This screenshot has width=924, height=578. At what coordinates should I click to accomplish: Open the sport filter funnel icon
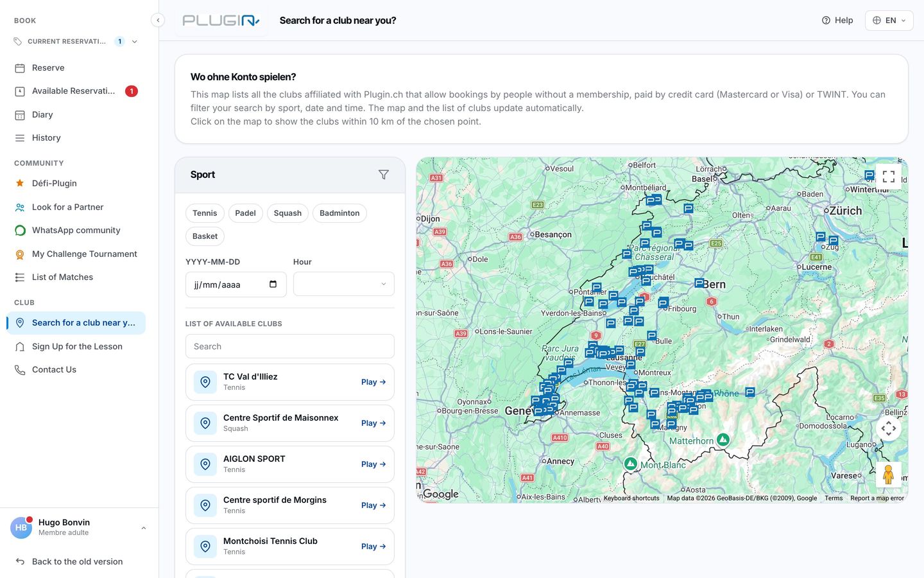pyautogui.click(x=384, y=175)
